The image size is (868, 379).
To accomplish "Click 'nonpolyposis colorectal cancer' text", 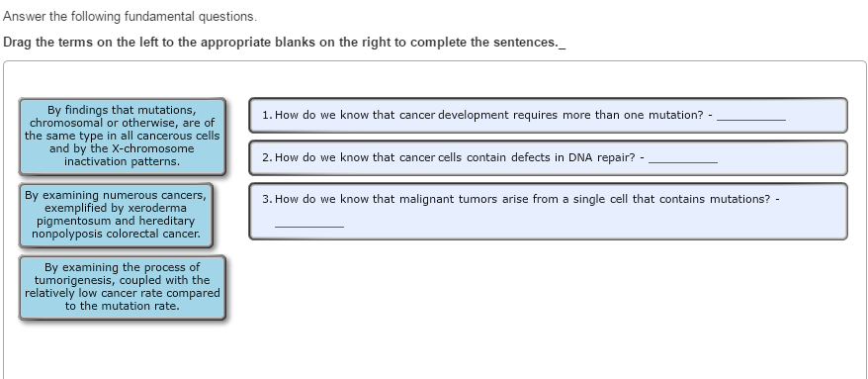I will (116, 234).
